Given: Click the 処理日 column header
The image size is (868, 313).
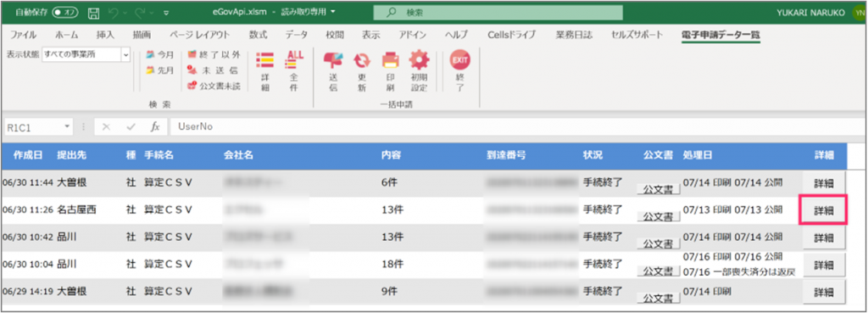Looking at the screenshot, I should pos(698,156).
